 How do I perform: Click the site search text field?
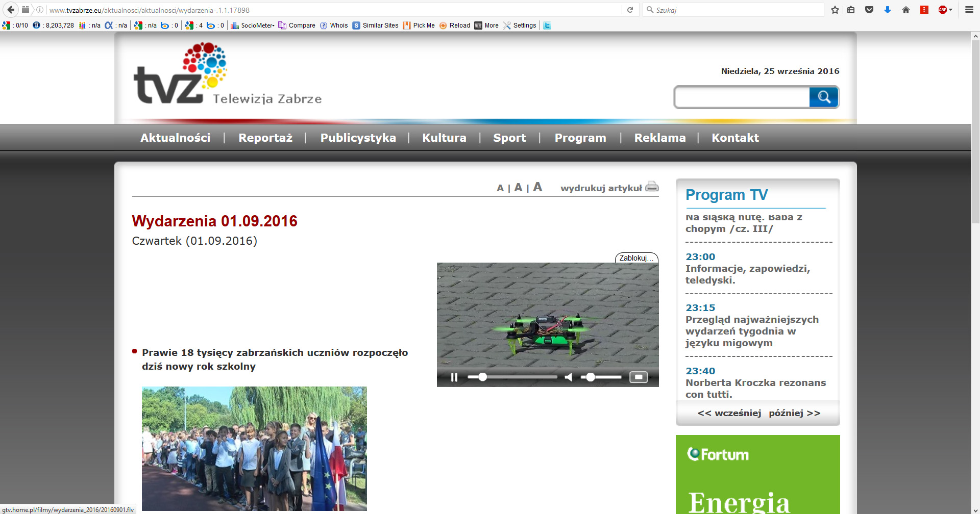tap(742, 97)
